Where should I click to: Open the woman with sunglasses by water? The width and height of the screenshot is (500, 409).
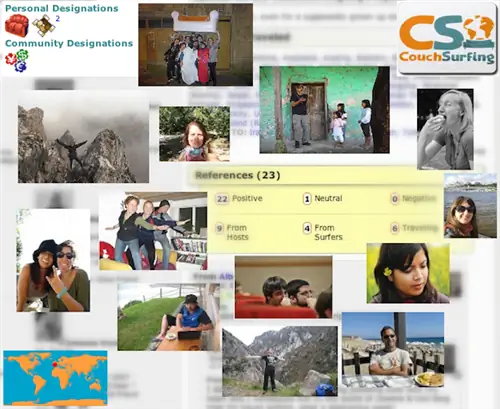coord(470,205)
